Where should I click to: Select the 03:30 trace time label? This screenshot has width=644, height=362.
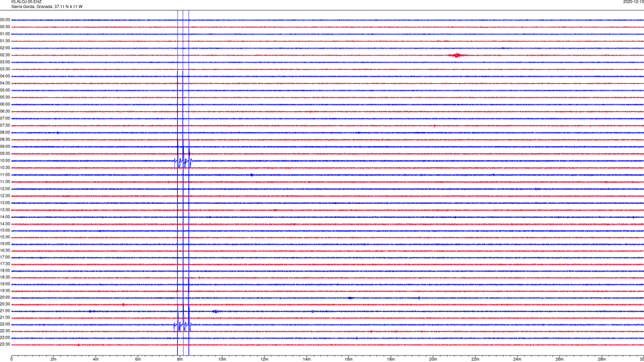[5, 69]
